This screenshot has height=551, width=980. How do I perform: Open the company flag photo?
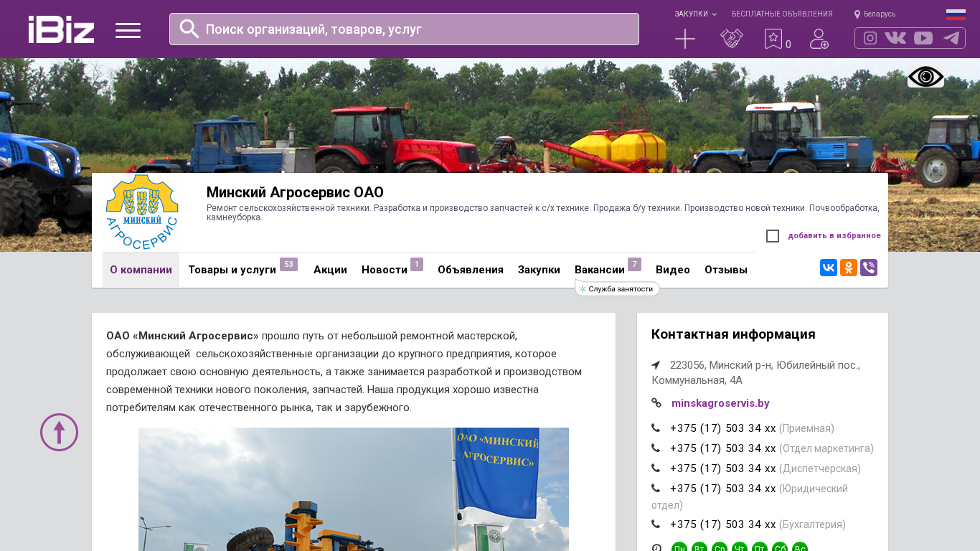click(x=354, y=489)
